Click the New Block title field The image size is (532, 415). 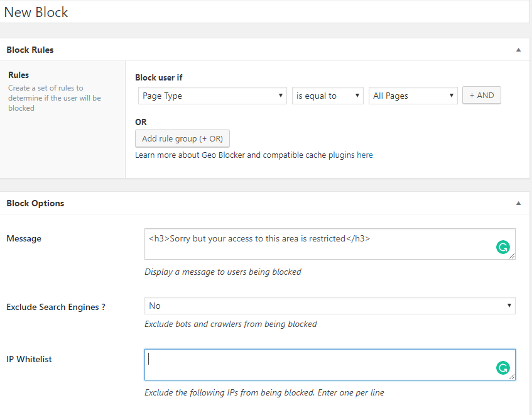click(251, 12)
